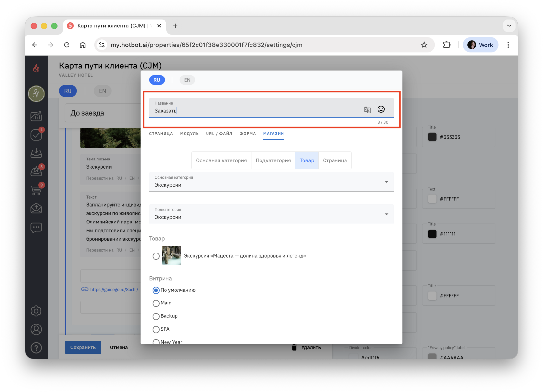Click the Отмена button

(x=119, y=347)
